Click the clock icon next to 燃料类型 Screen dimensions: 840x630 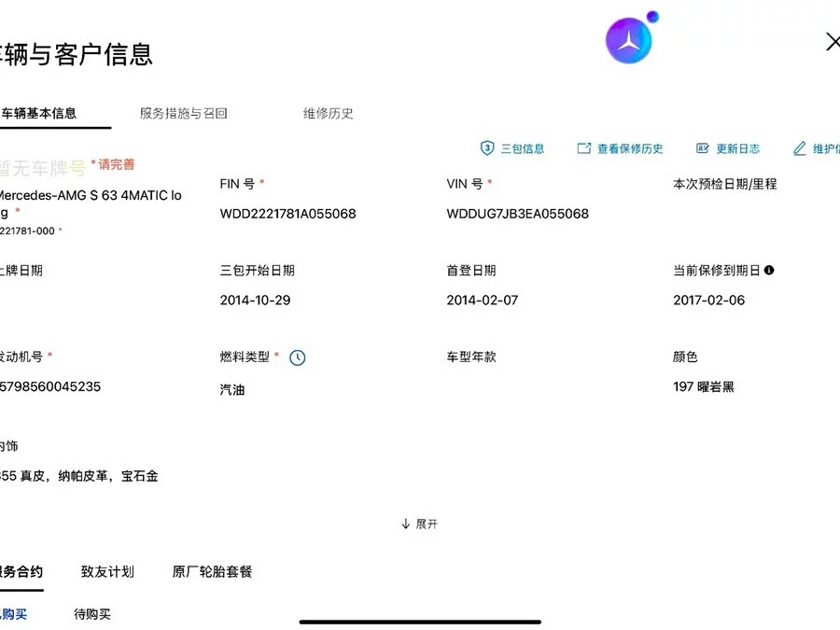pyautogui.click(x=298, y=357)
